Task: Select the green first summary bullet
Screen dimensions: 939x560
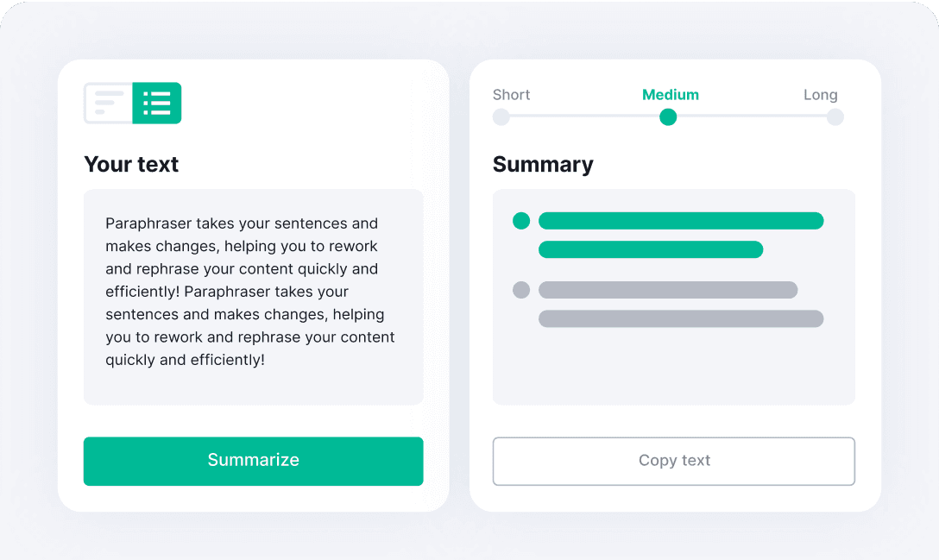Action: pyautogui.click(x=521, y=221)
